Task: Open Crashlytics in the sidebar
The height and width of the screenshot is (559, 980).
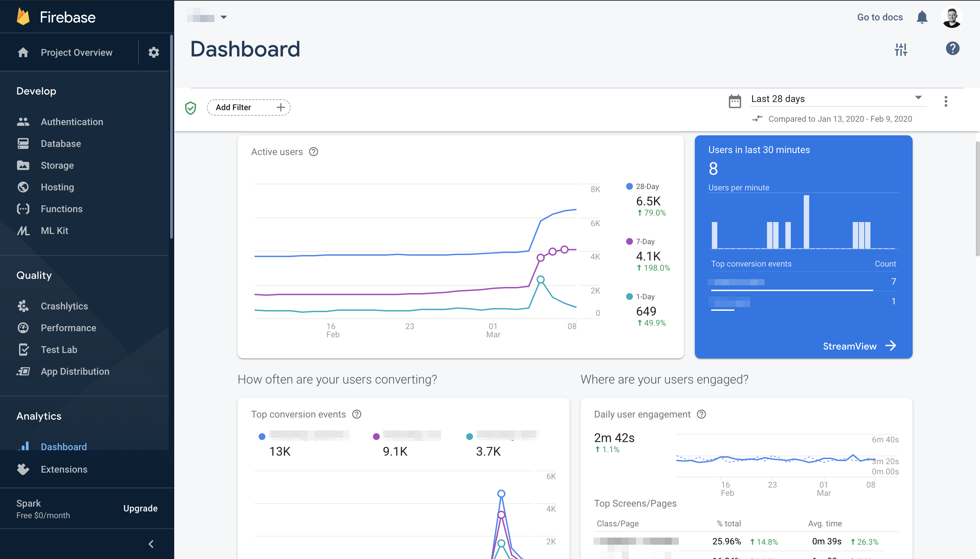Action: (x=64, y=306)
